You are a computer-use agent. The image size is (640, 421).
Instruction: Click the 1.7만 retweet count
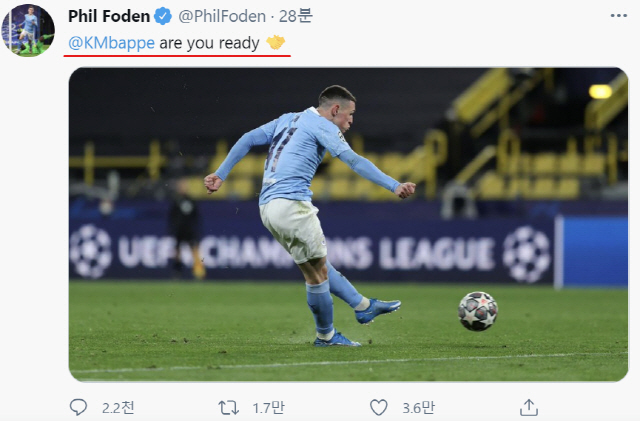coord(268,408)
